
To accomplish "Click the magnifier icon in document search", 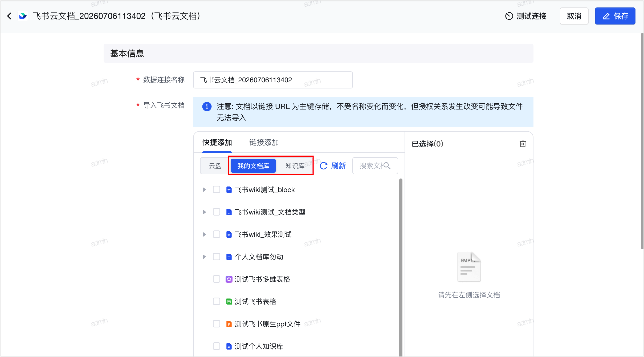I will 387,166.
